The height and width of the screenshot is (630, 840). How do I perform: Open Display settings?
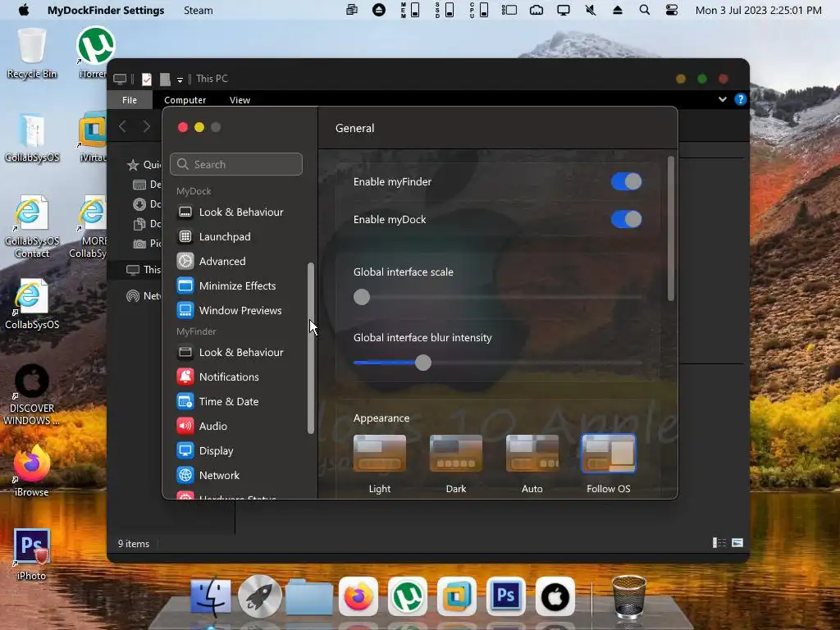[205, 451]
